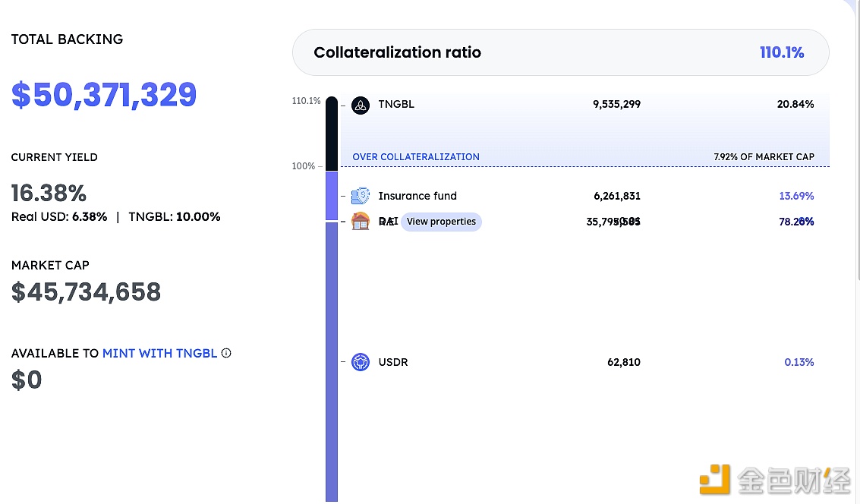Click the CURRENT YIELD heading

click(55, 157)
